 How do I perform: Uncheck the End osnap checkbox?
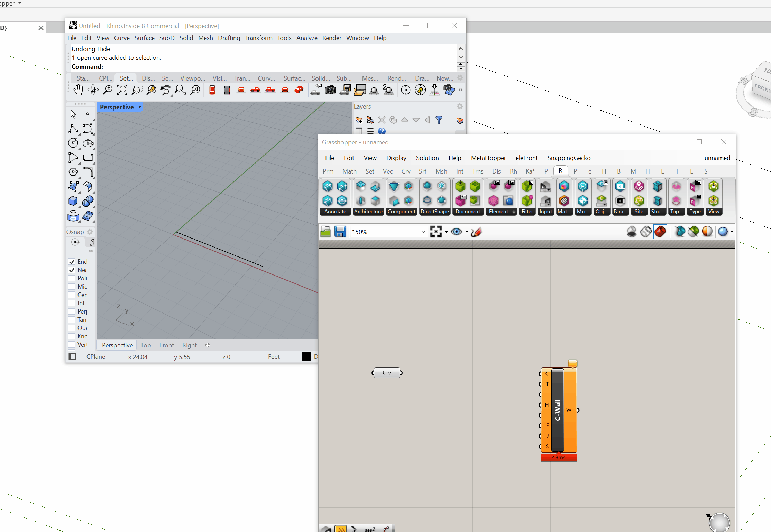(72, 262)
